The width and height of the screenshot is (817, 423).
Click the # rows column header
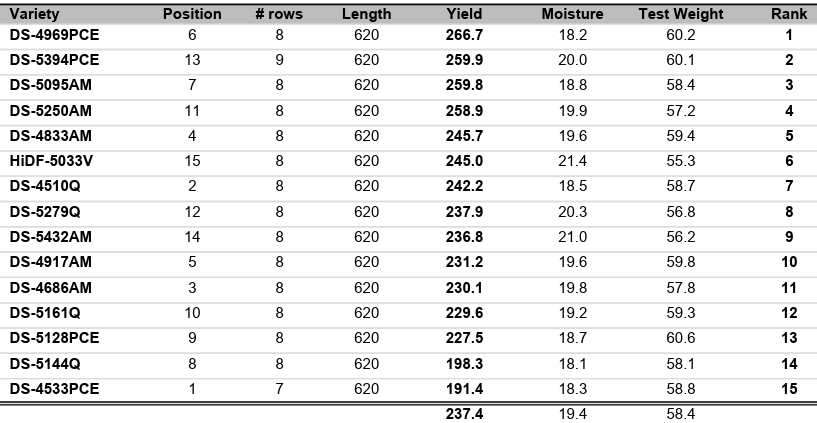pos(279,15)
